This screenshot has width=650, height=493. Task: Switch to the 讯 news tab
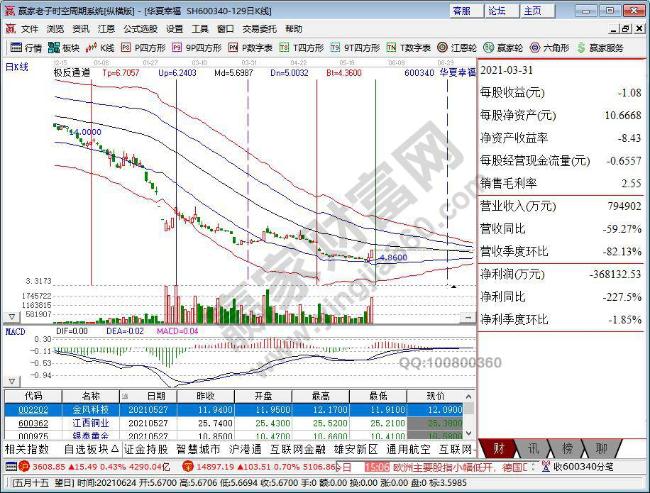(x=533, y=449)
